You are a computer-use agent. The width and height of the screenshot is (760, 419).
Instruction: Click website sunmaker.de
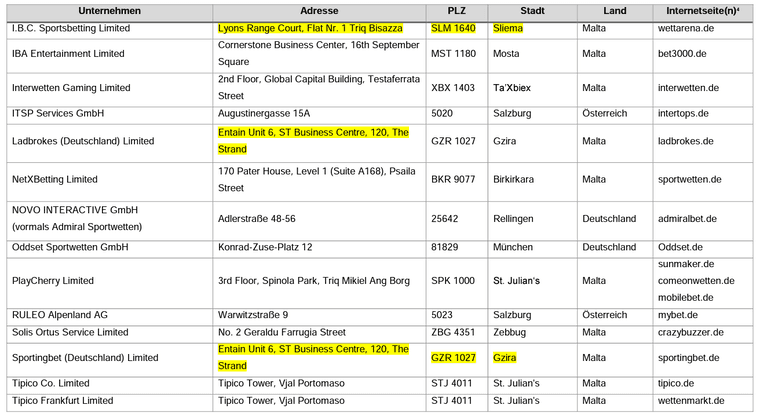(x=686, y=264)
